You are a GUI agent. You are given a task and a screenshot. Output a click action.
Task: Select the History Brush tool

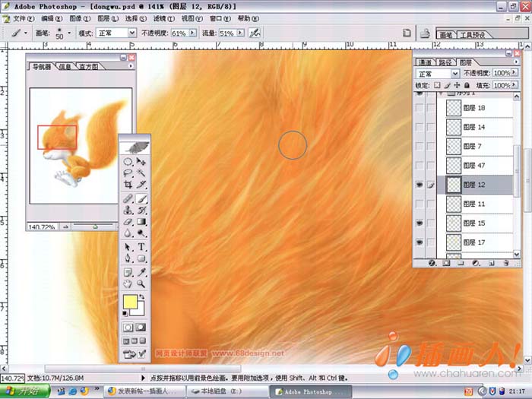[141, 211]
